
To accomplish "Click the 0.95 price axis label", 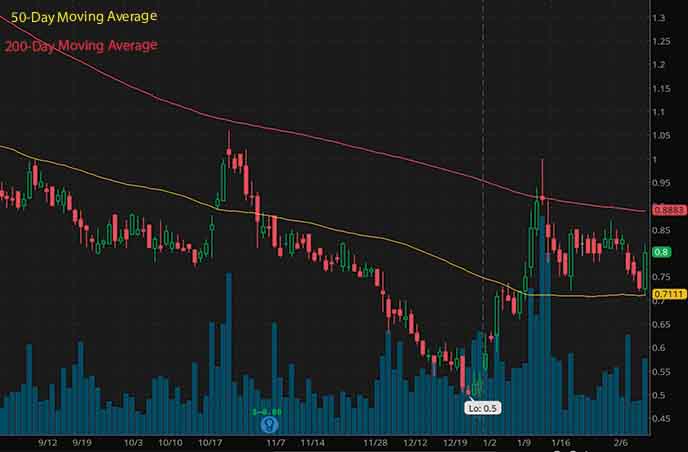I will point(661,183).
